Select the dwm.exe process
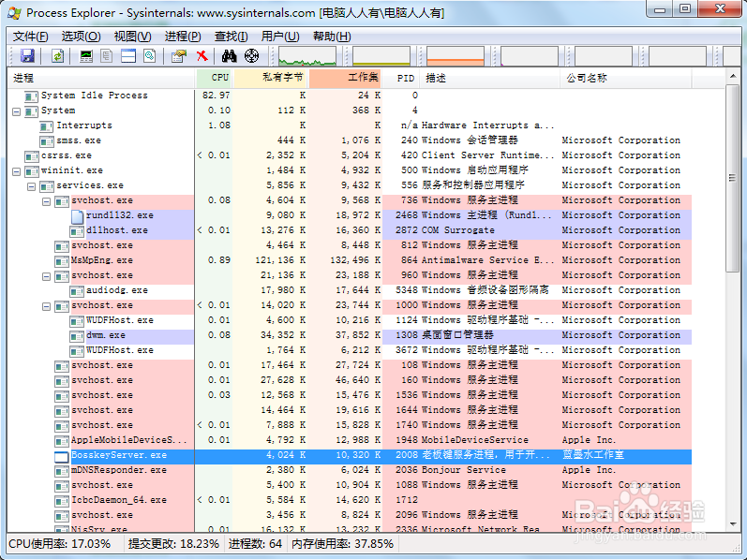The image size is (747, 560). [350, 335]
